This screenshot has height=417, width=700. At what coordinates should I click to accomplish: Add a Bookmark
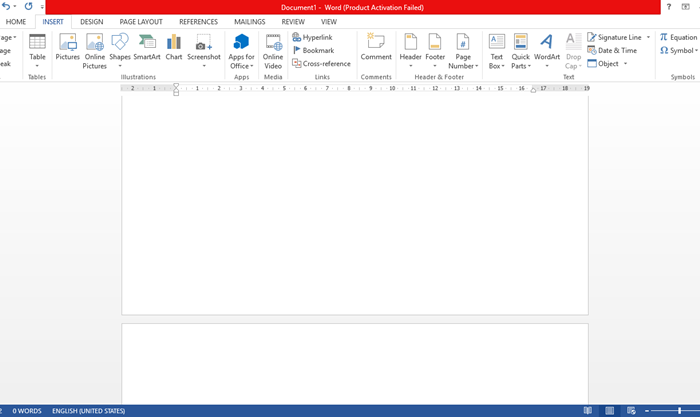pos(313,50)
